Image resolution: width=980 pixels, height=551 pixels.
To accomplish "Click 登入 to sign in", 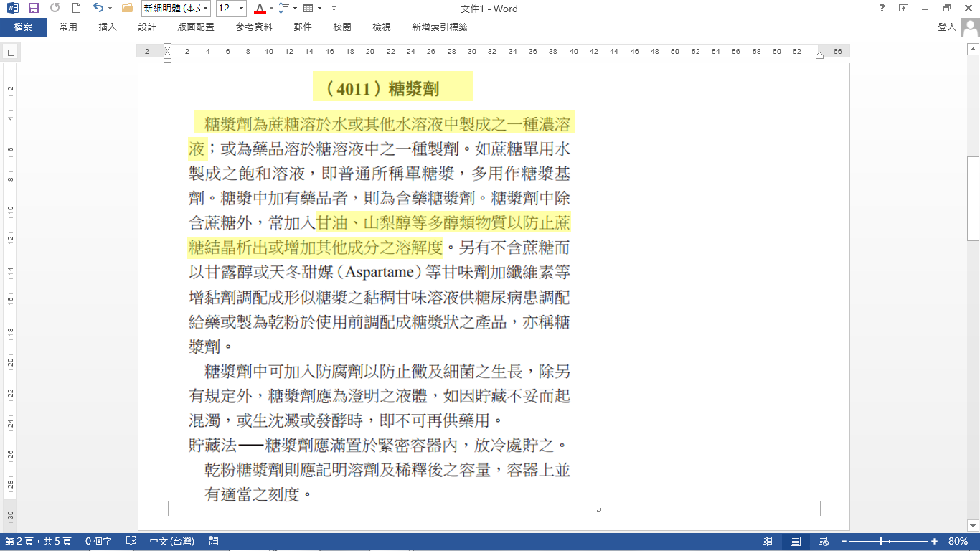I will tap(947, 27).
